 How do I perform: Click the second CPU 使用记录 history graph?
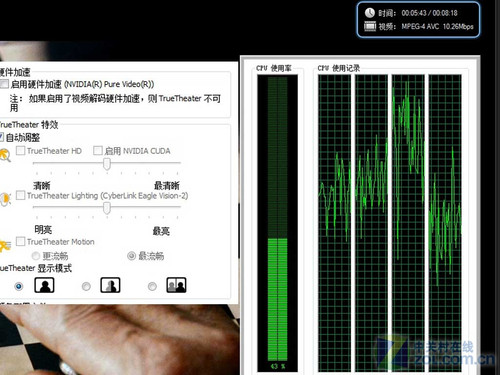coord(371,223)
